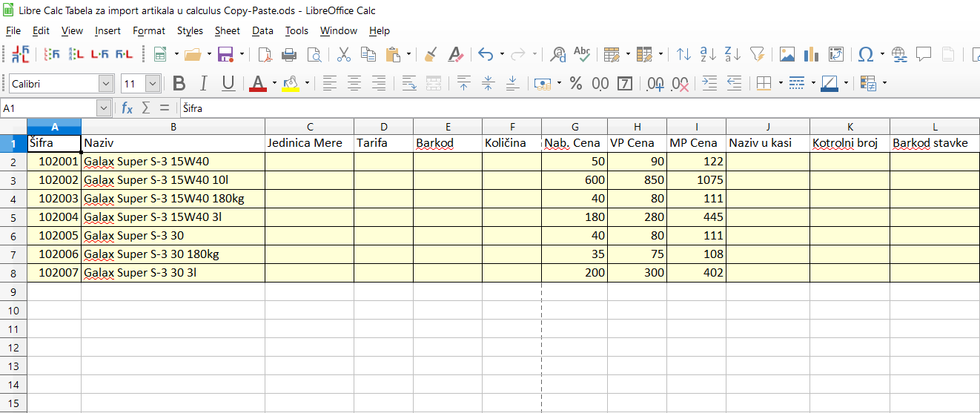Open Find & Replace
The height and width of the screenshot is (413, 980).
click(x=559, y=54)
